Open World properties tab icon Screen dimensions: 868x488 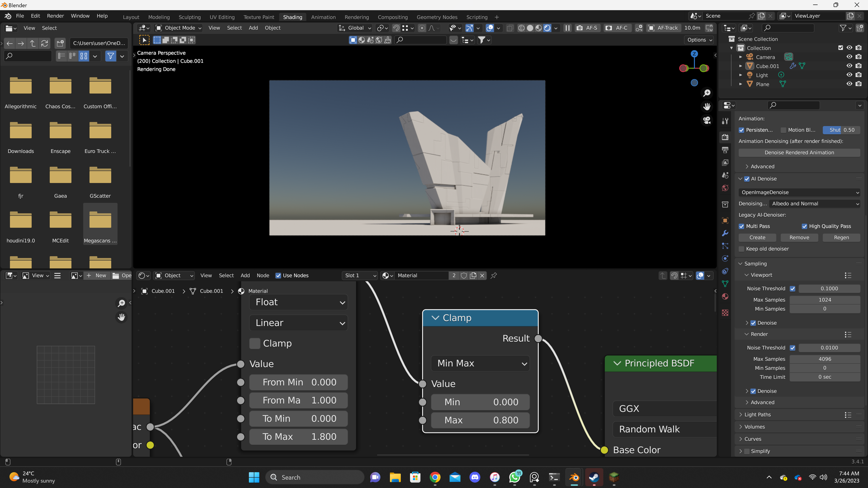coord(725,188)
